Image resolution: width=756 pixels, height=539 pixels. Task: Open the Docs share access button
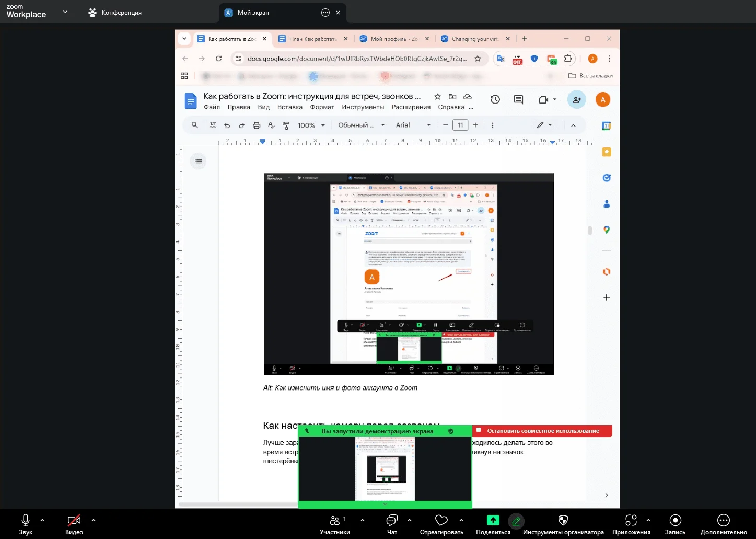[577, 99]
